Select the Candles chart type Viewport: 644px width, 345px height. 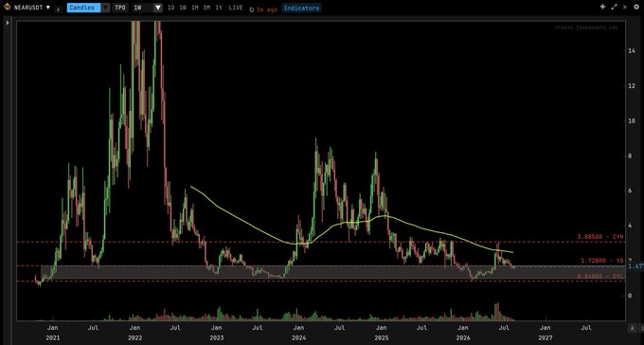click(83, 8)
